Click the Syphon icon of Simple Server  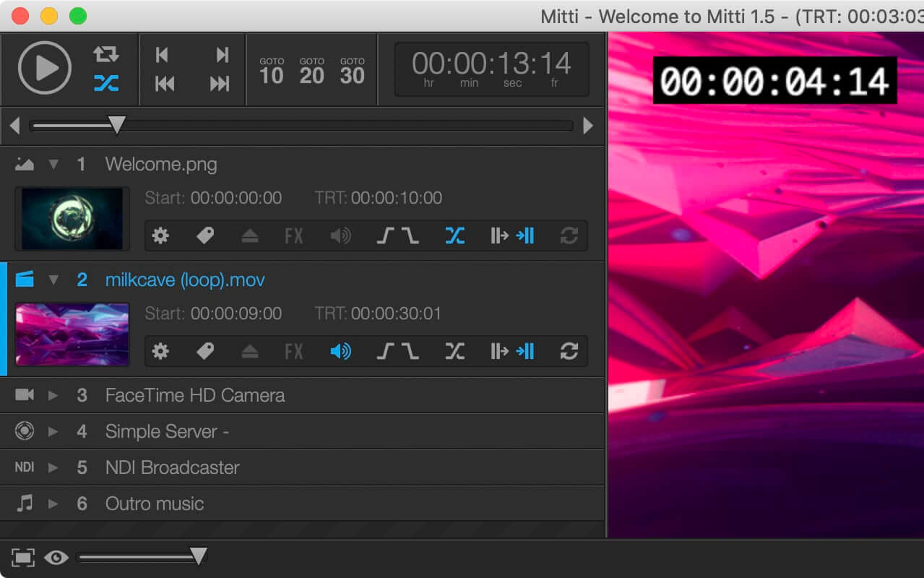click(25, 431)
